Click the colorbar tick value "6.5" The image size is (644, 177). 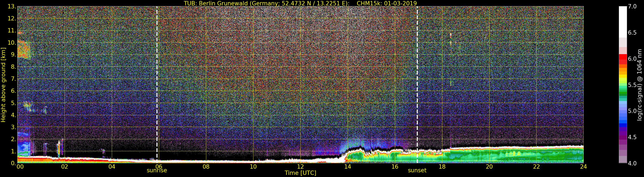pos(632,33)
